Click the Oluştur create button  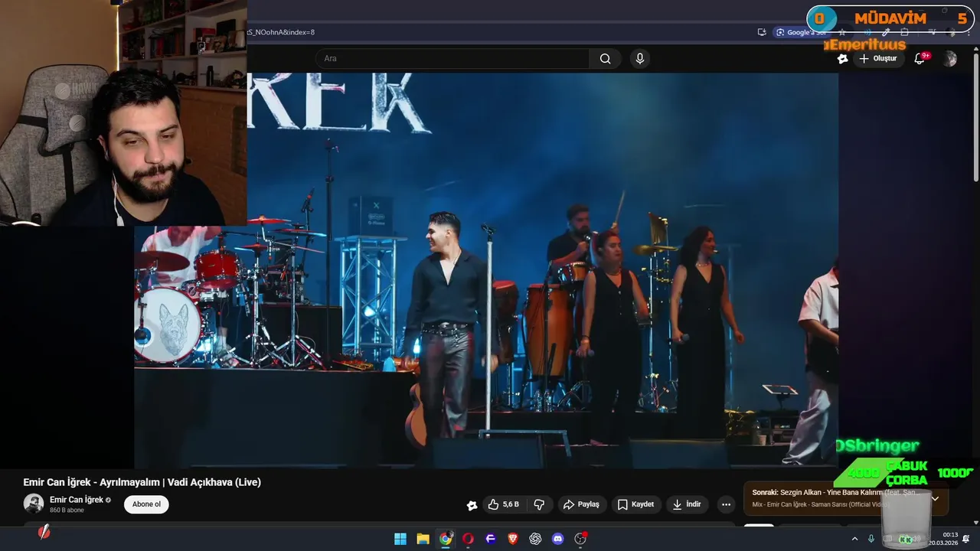click(x=877, y=59)
